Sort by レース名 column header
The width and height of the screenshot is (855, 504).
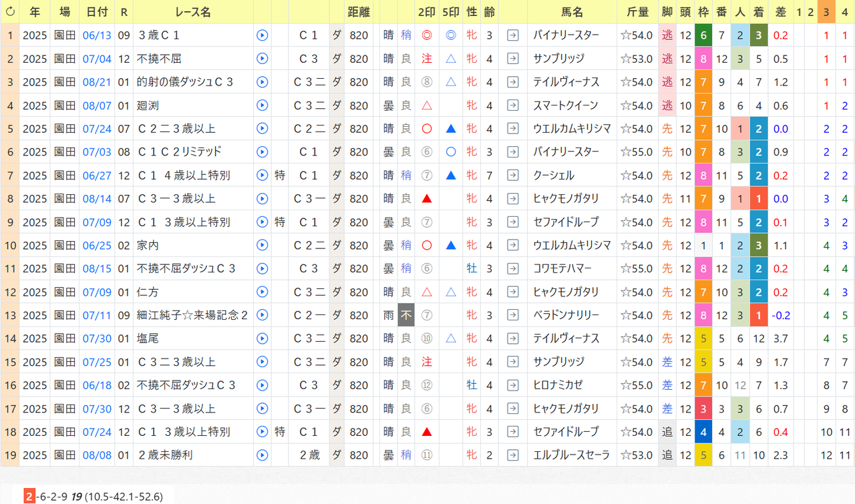193,12
